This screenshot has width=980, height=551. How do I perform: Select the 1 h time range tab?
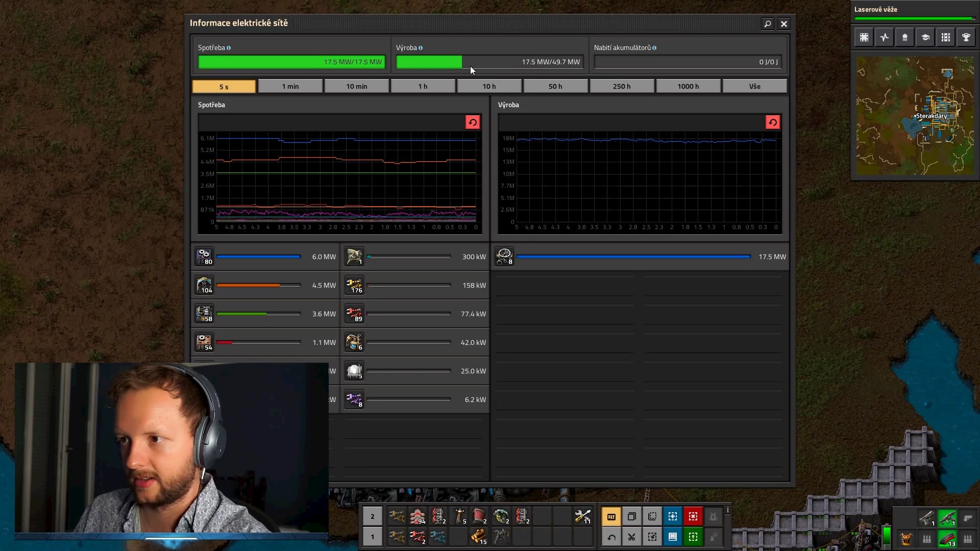(423, 86)
